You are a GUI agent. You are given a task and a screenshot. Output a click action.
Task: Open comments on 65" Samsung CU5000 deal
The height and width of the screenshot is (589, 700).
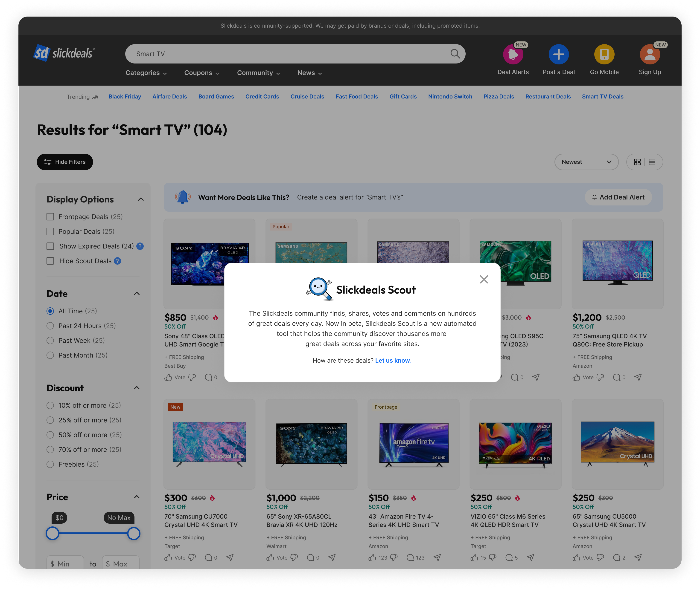pyautogui.click(x=619, y=558)
